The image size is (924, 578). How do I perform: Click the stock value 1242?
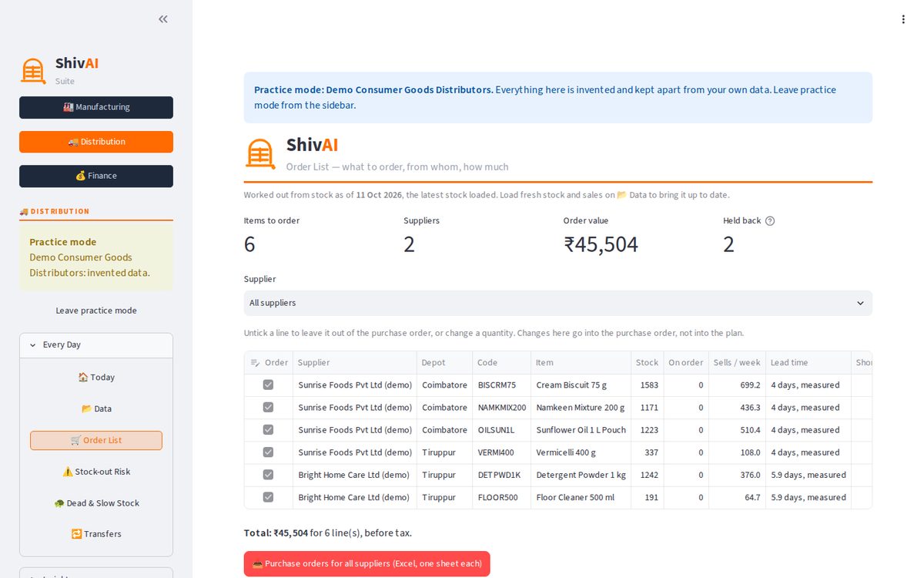pos(648,475)
